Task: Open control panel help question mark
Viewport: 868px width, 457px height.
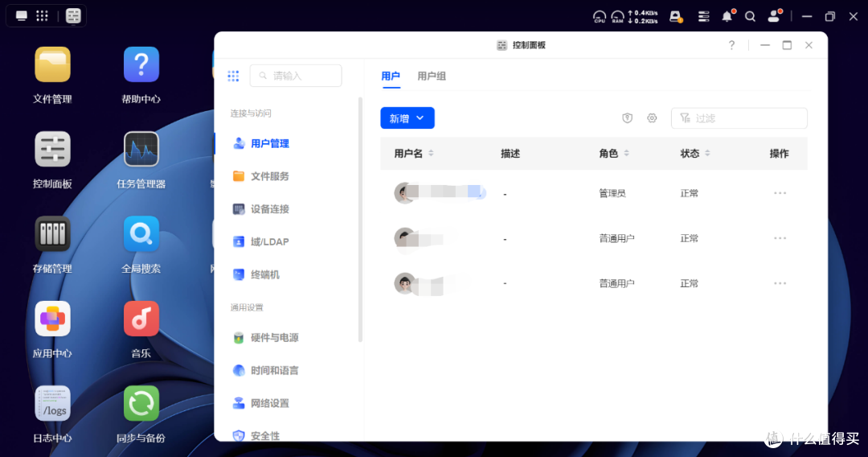Action: coord(732,45)
